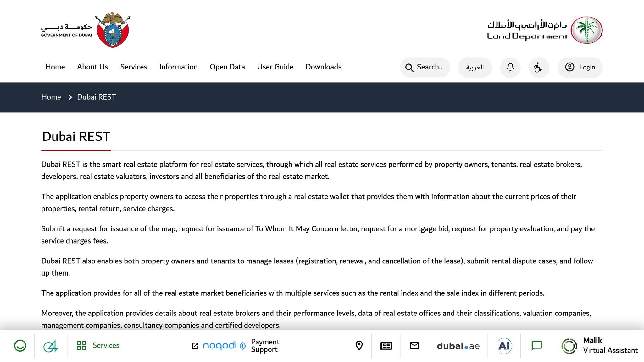
Task: Open the chat speech bubble icon
Action: pos(537,346)
